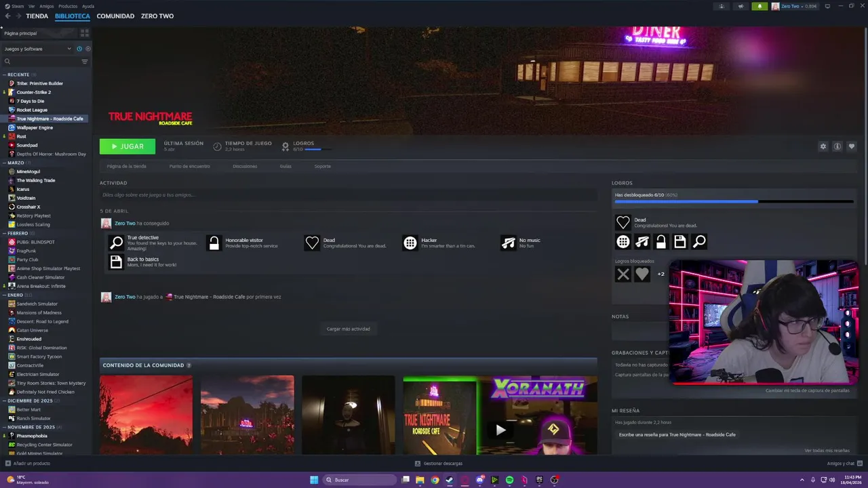Open advanced library filter options icon
Image resolution: width=868 pixels, height=488 pixels.
coord(85,62)
